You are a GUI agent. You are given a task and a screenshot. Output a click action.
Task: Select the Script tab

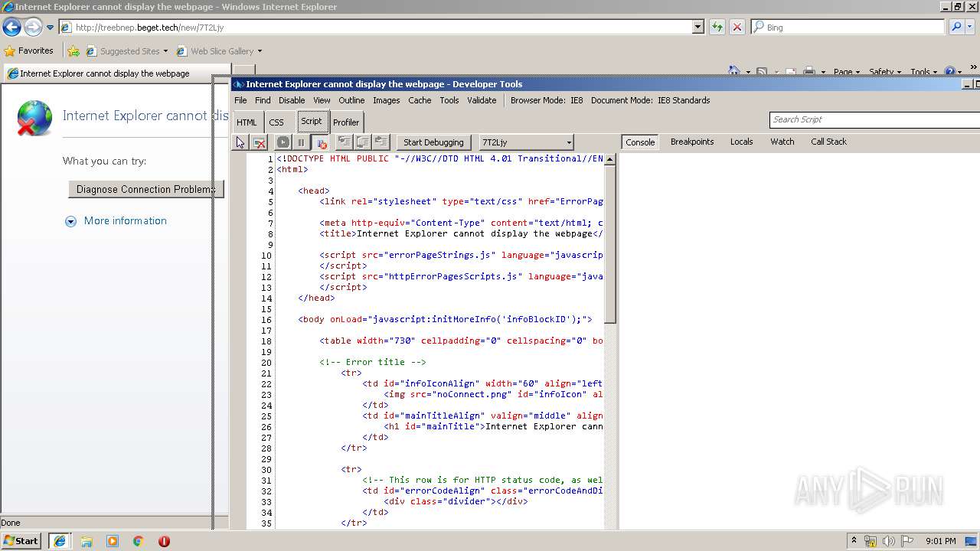(312, 122)
